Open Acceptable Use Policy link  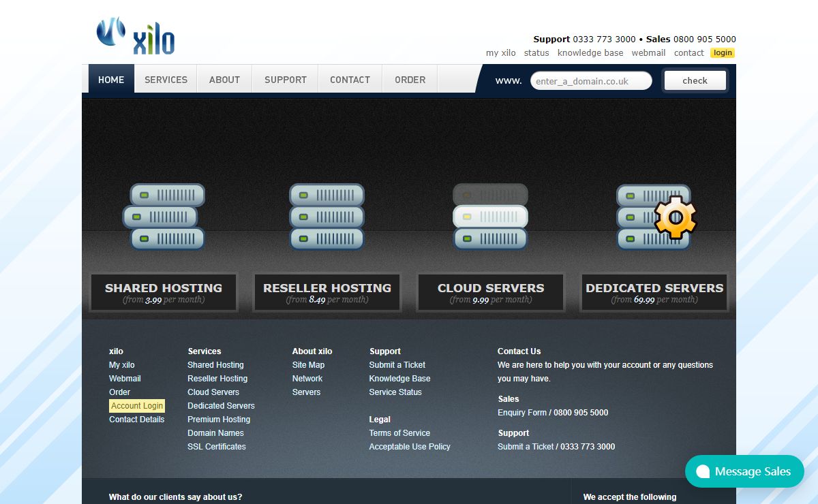pos(410,447)
